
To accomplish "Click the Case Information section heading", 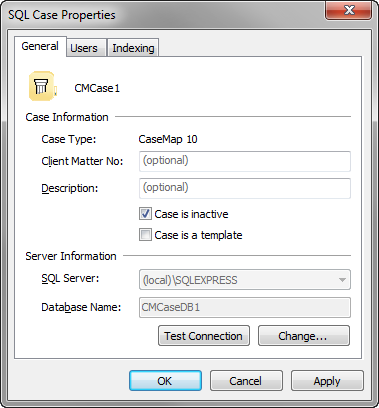I will tap(67, 117).
